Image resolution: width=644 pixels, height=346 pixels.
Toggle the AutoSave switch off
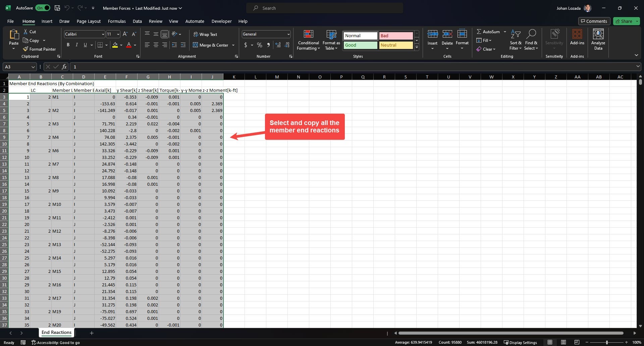coord(43,8)
